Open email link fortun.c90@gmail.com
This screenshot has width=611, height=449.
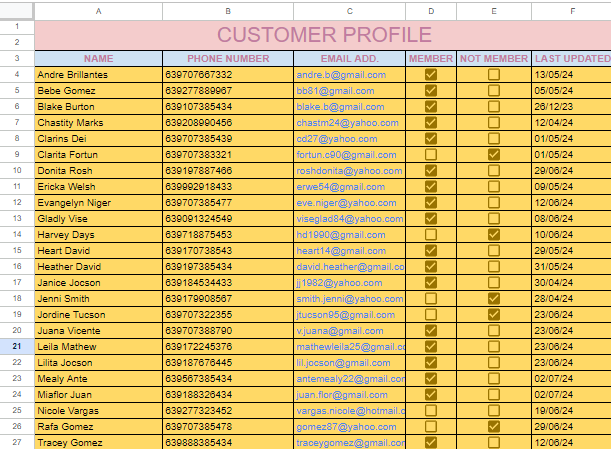pyautogui.click(x=346, y=155)
